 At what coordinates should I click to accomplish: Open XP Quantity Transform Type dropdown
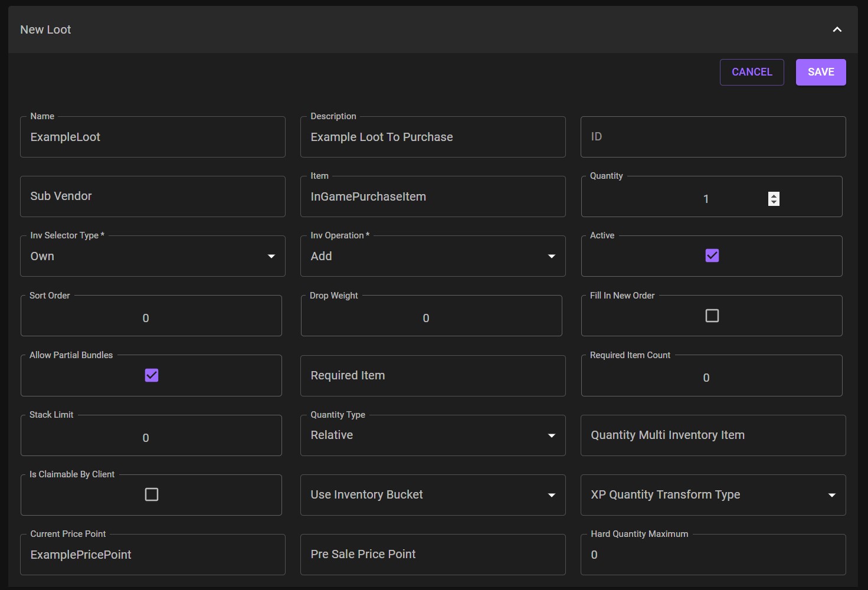pos(713,495)
